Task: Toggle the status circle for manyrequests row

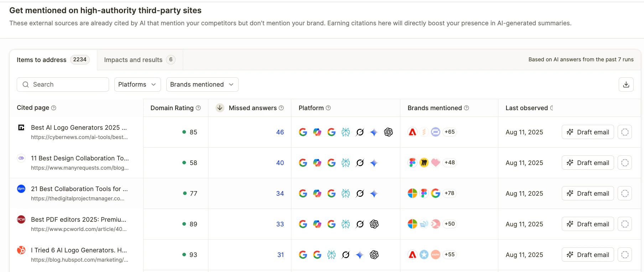Action: pyautogui.click(x=624, y=163)
